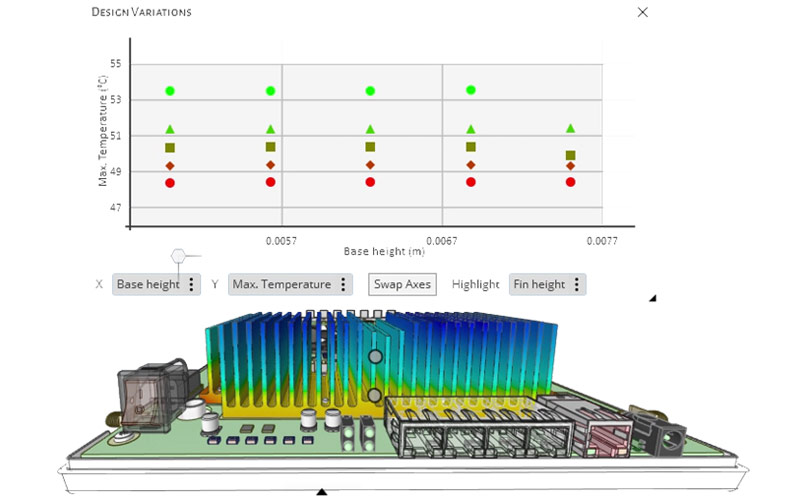Select the rightmost olive square data point
This screenshot has height=500, width=800.
[570, 155]
